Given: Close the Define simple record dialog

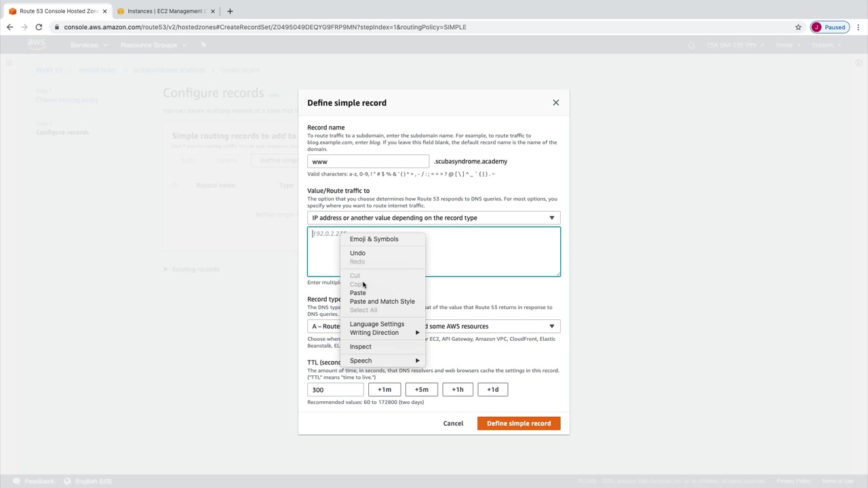Looking at the screenshot, I should pyautogui.click(x=556, y=102).
